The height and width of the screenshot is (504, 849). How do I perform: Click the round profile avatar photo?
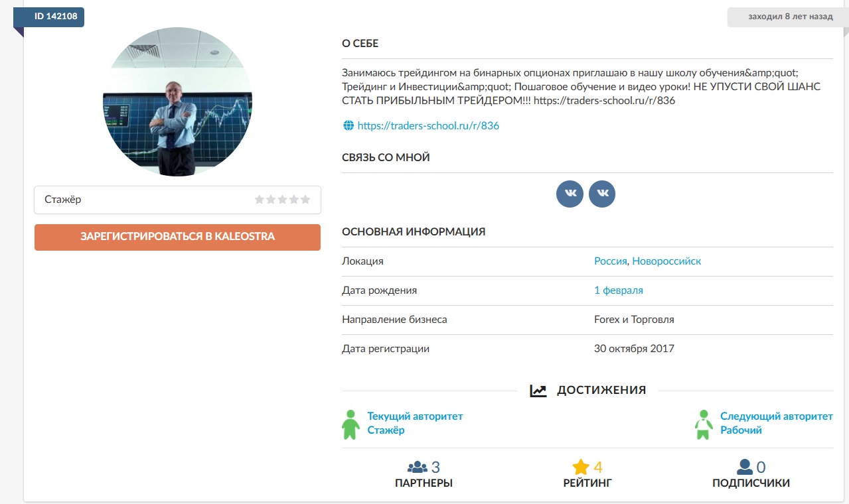[x=177, y=101]
